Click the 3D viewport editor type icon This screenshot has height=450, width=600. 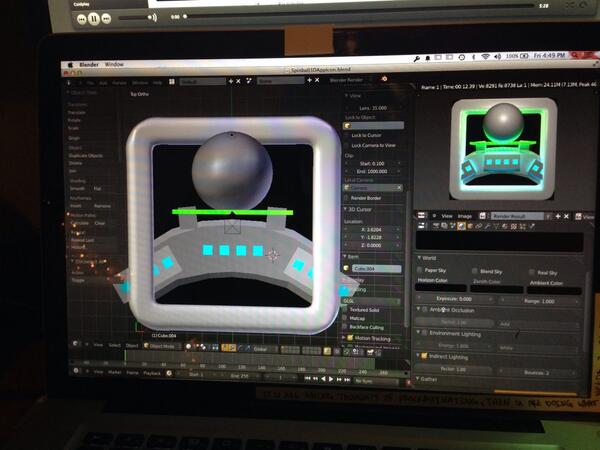click(76, 344)
